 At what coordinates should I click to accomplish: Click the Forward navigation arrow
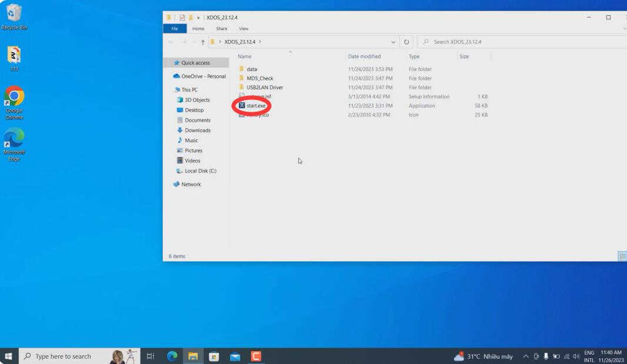click(184, 42)
